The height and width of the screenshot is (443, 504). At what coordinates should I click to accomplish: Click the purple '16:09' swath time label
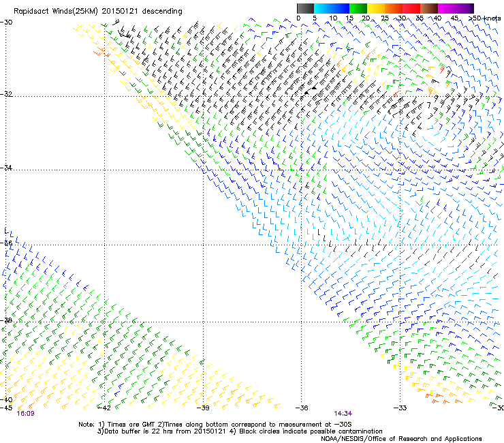(26, 414)
